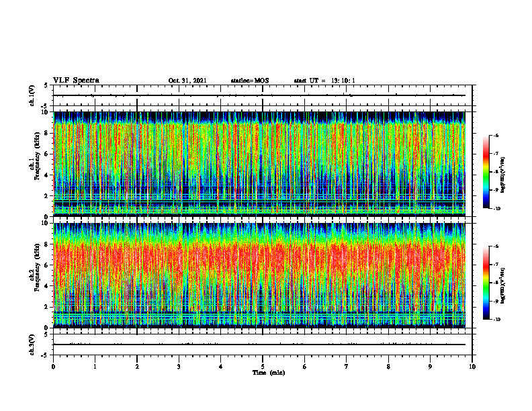
Task: Select the date text "Oct. 31, 2021"
Action: [x=187, y=81]
